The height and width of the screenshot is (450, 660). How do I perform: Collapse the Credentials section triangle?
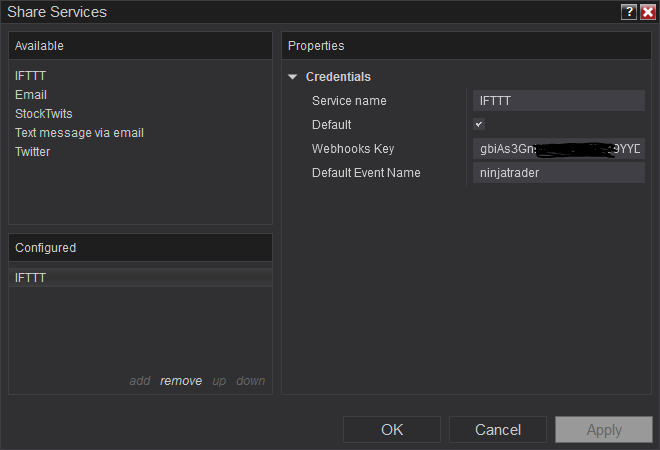(293, 77)
